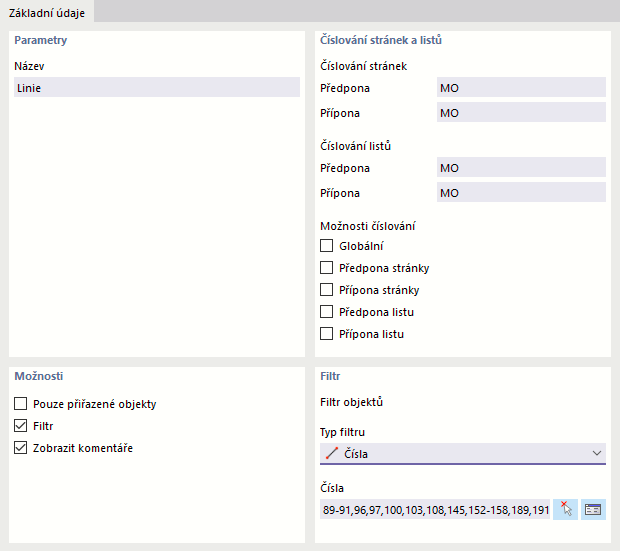Click the Název field containing Linie
This screenshot has height=551, width=620.
(156, 88)
